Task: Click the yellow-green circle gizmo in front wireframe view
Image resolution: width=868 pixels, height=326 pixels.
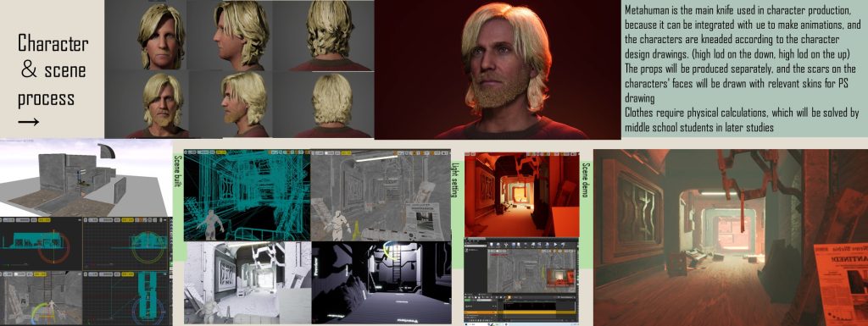Action: point(147,251)
